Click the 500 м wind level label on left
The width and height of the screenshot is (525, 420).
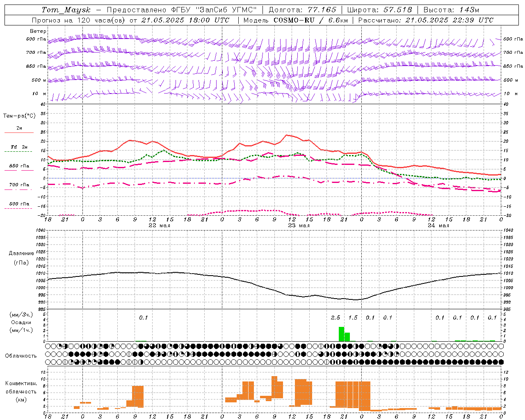click(x=39, y=80)
